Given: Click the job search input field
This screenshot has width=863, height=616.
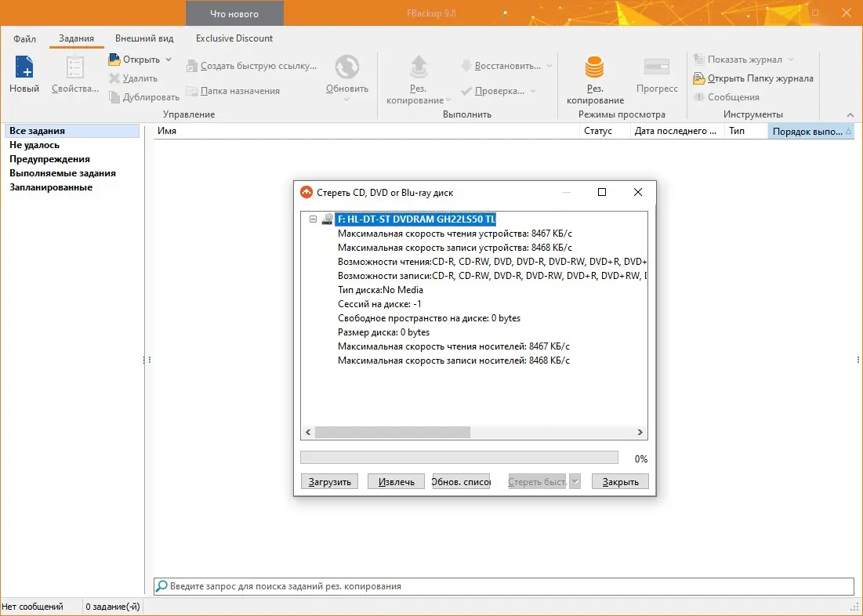Looking at the screenshot, I should 503,586.
